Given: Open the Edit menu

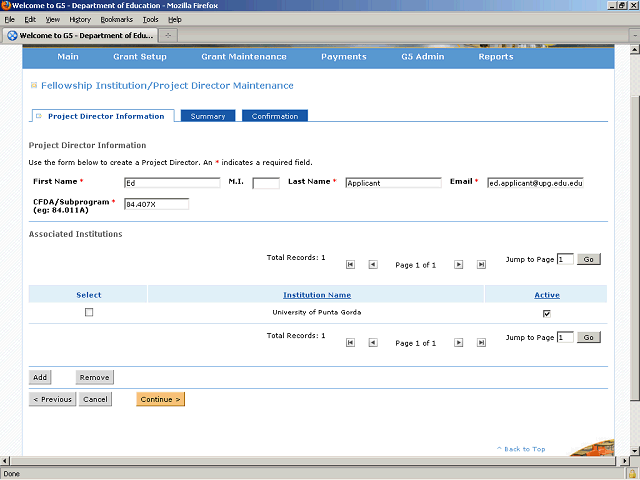Looking at the screenshot, I should pyautogui.click(x=30, y=20).
